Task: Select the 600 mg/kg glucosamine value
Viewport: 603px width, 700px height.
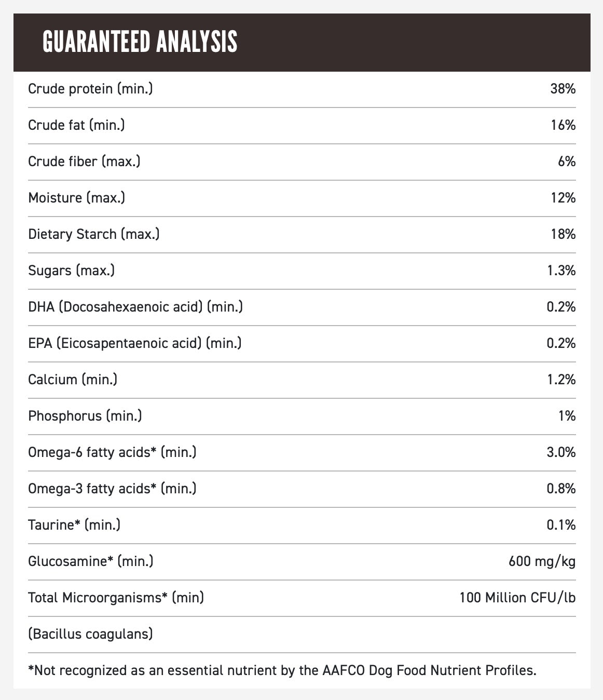Action: pyautogui.click(x=542, y=561)
